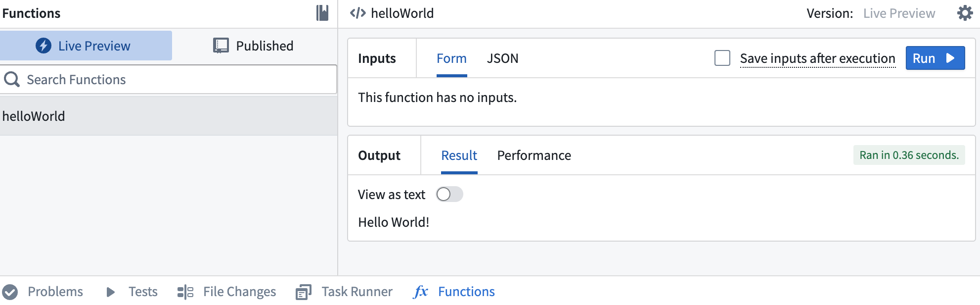Switch to the Result output tab
Screen dimensions: 980x305
pos(459,155)
